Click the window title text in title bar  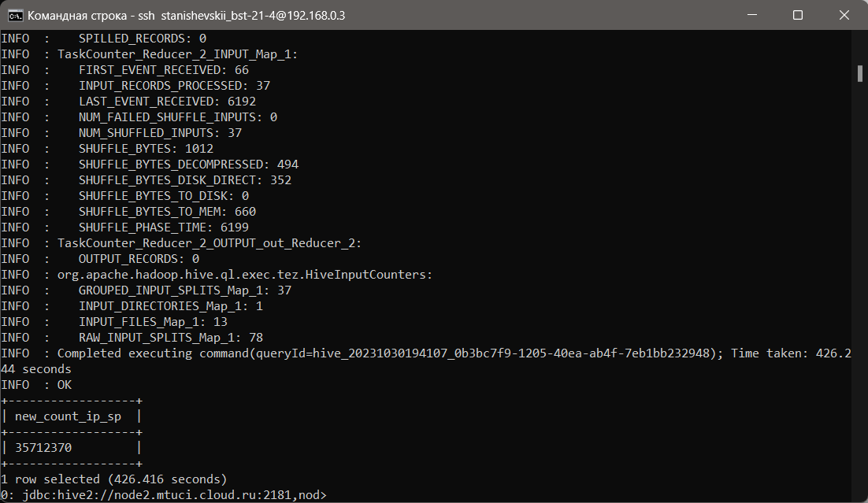(186, 15)
